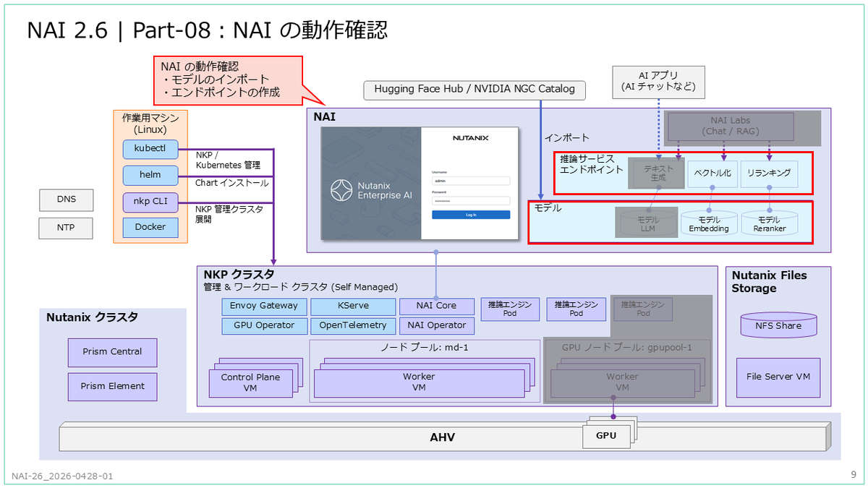Viewport: 868px width, 488px height.
Task: Click the Hugging Face Hub / NVIDIA NGC Catalog box
Action: 475,90
